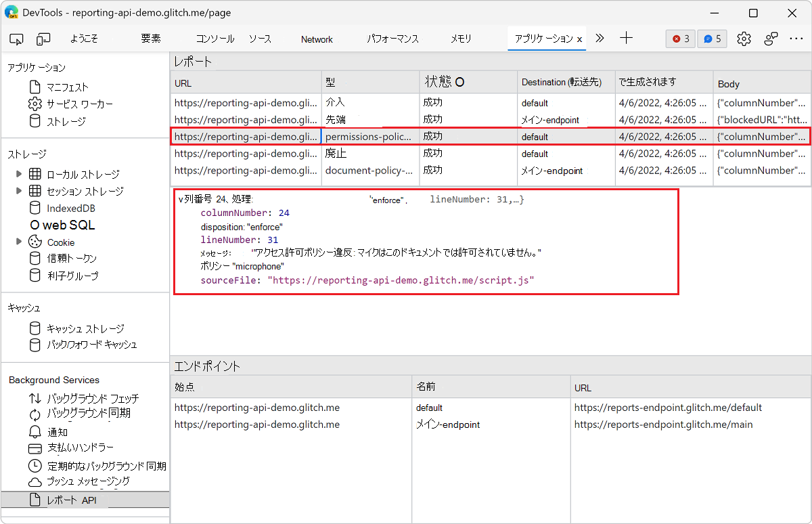The image size is (812, 524).
Task: Reveal hidden panels with the chevron
Action: (600, 39)
